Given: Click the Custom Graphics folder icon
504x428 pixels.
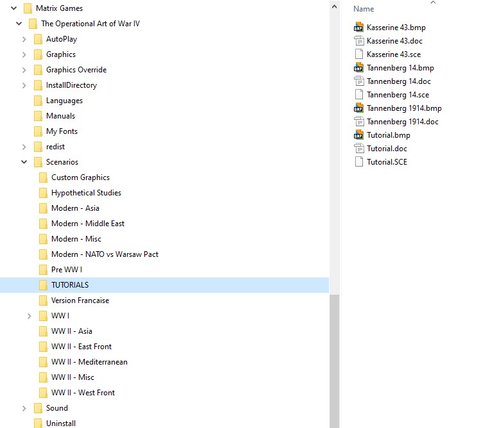Looking at the screenshot, I should tap(43, 177).
